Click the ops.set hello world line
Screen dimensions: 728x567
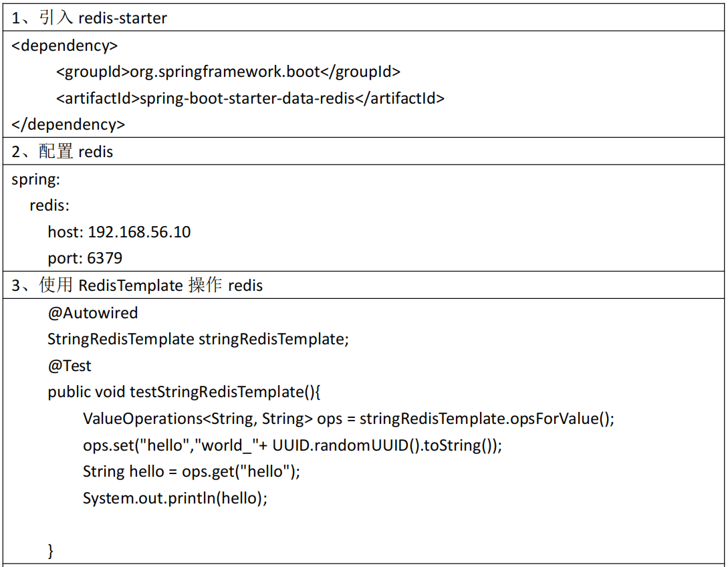point(293,445)
